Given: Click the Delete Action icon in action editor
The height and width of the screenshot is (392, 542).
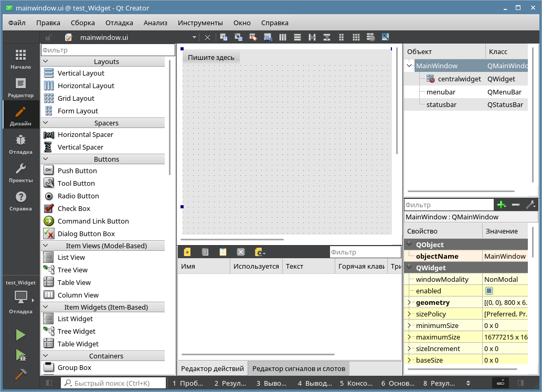Looking at the screenshot, I should point(240,252).
